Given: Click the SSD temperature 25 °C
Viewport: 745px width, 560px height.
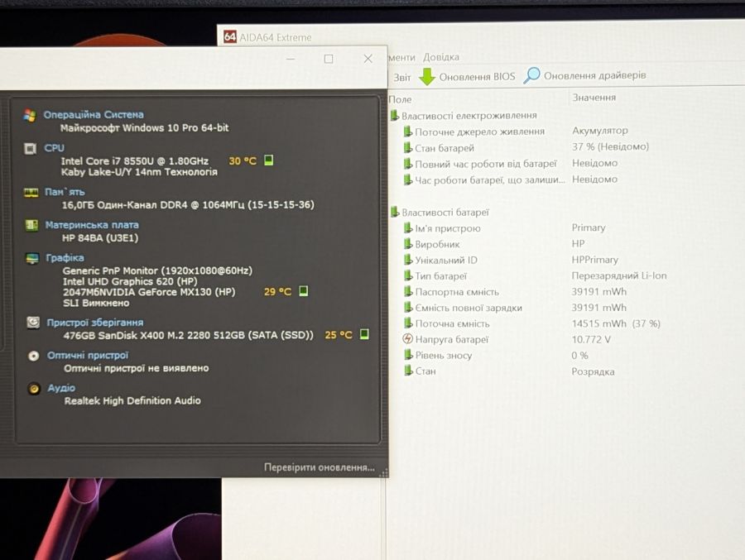Looking at the screenshot, I should [339, 335].
